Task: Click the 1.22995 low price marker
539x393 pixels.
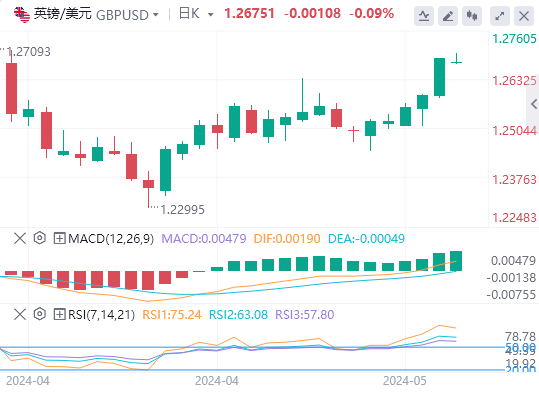Action: pos(183,209)
